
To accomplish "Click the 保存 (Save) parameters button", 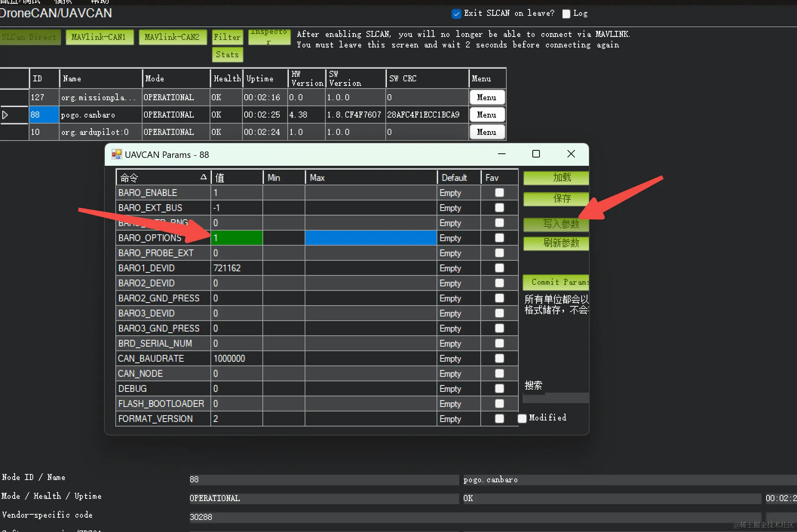I will [555, 199].
